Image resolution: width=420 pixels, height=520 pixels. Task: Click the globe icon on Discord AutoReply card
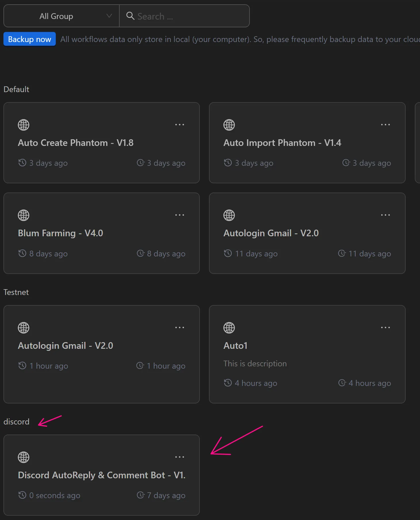click(23, 457)
